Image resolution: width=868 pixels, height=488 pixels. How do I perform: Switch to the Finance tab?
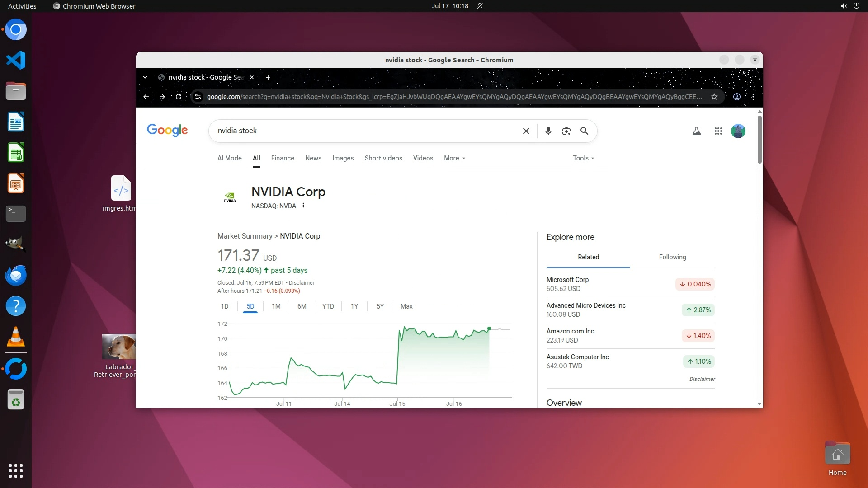283,158
